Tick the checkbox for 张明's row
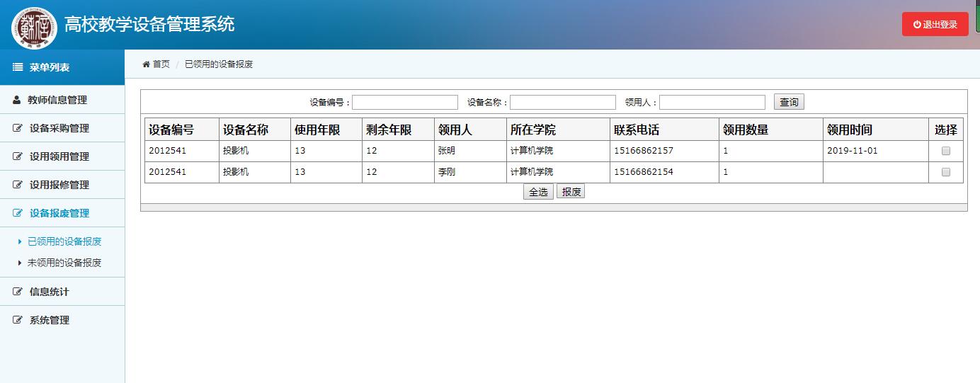980x383 pixels. [x=946, y=151]
